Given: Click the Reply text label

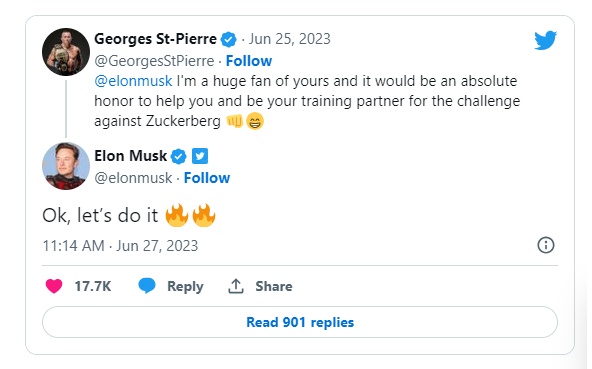Looking at the screenshot, I should pyautogui.click(x=185, y=286).
